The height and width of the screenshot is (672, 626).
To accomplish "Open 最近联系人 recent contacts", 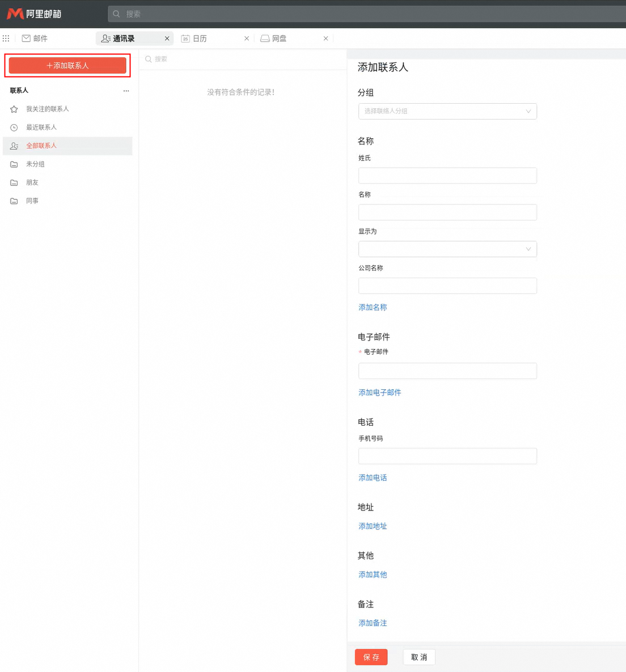I will click(41, 127).
